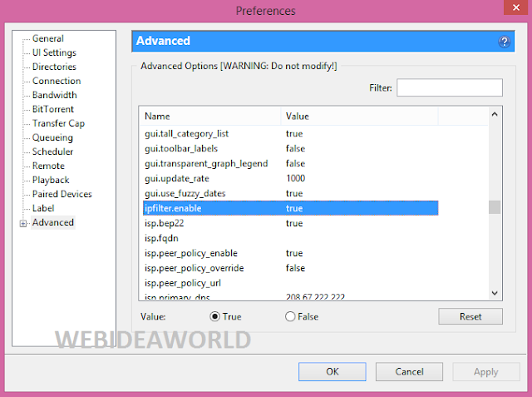This screenshot has height=397, width=532.
Task: Sort by the Name column header
Action: [210, 117]
